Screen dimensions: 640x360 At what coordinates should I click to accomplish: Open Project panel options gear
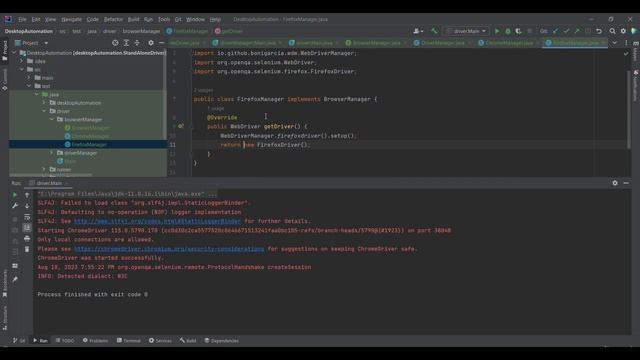(151, 43)
